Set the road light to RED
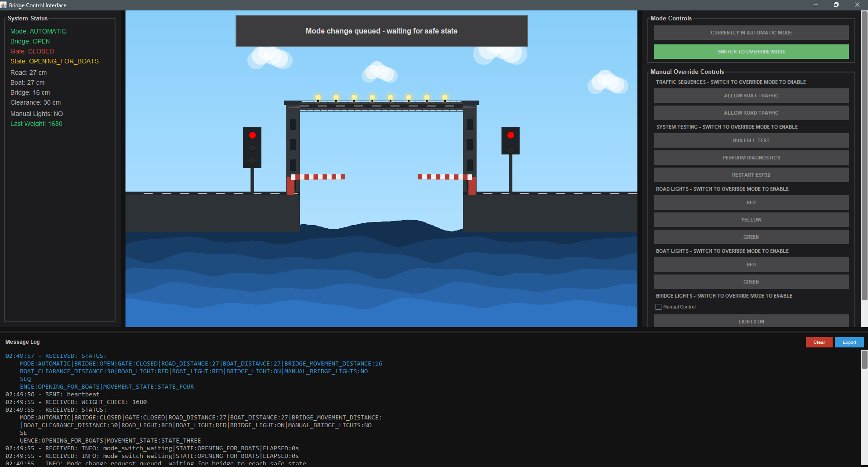 coord(751,202)
